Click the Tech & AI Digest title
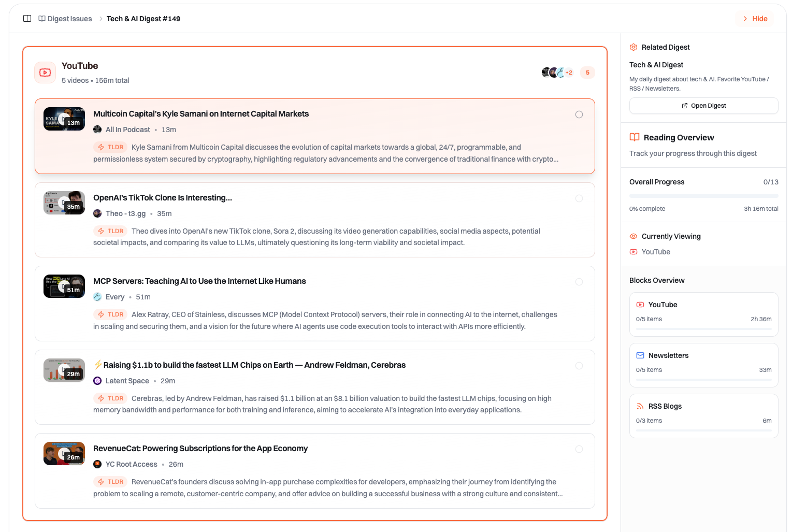This screenshot has width=792, height=532. [x=656, y=65]
